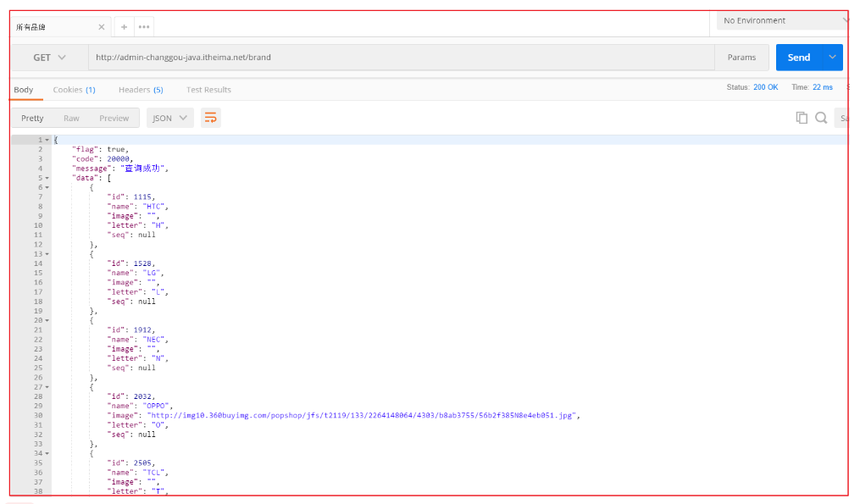Click the "TCL" name value
The height and width of the screenshot is (504, 860).
pos(153,473)
